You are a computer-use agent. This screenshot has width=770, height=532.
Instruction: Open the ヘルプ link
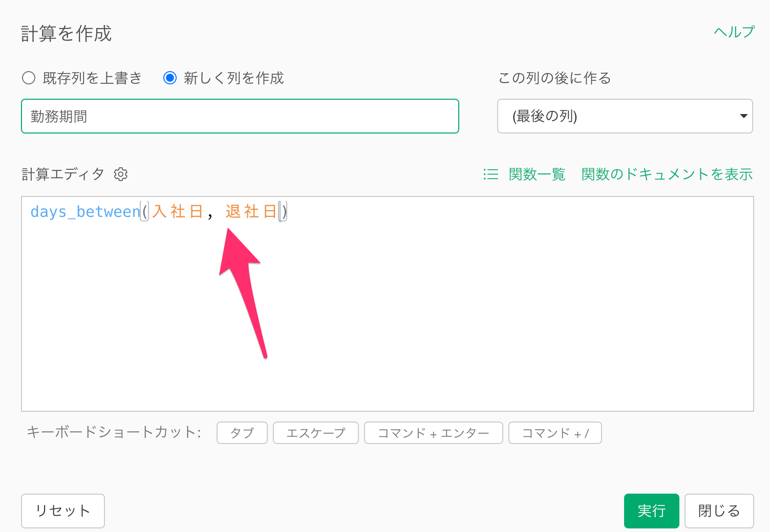[734, 32]
